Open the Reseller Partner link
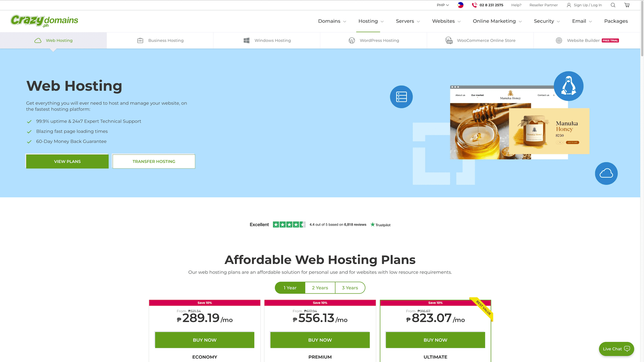The height and width of the screenshot is (362, 644). click(543, 5)
